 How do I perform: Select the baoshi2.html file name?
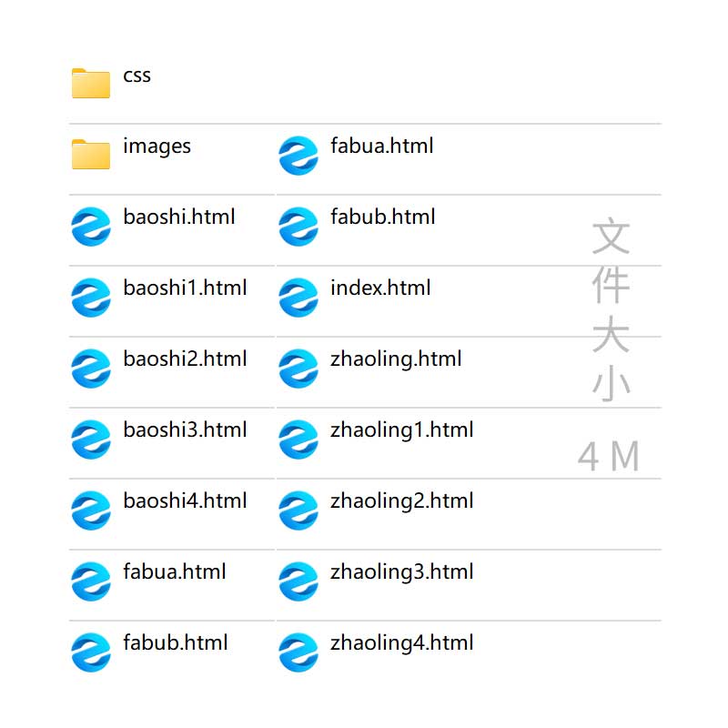(185, 359)
